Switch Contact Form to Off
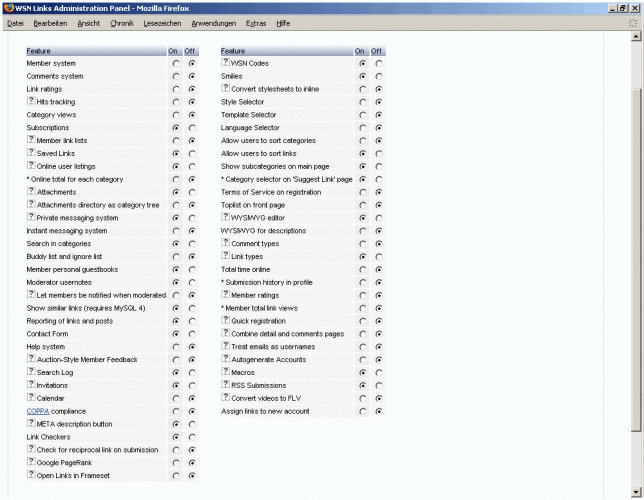This screenshot has width=644, height=500. (191, 334)
